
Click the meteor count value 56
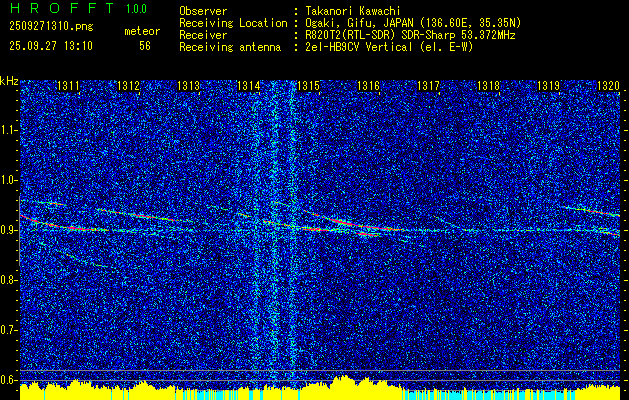tap(145, 46)
